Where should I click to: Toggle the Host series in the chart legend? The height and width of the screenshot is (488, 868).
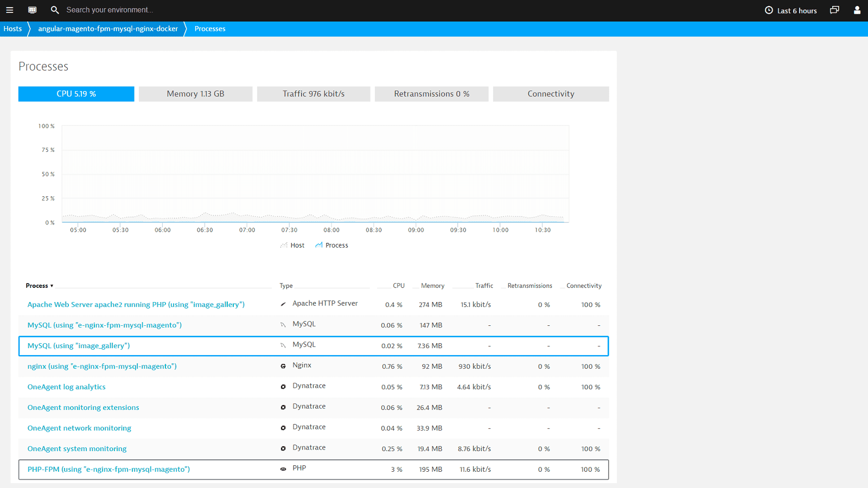click(292, 245)
